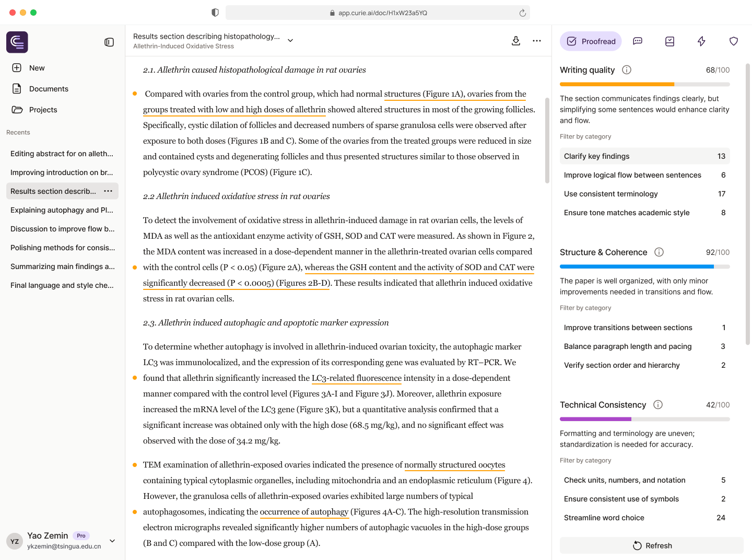Open the comments chat panel icon
This screenshot has height=560, width=752.
pos(638,41)
